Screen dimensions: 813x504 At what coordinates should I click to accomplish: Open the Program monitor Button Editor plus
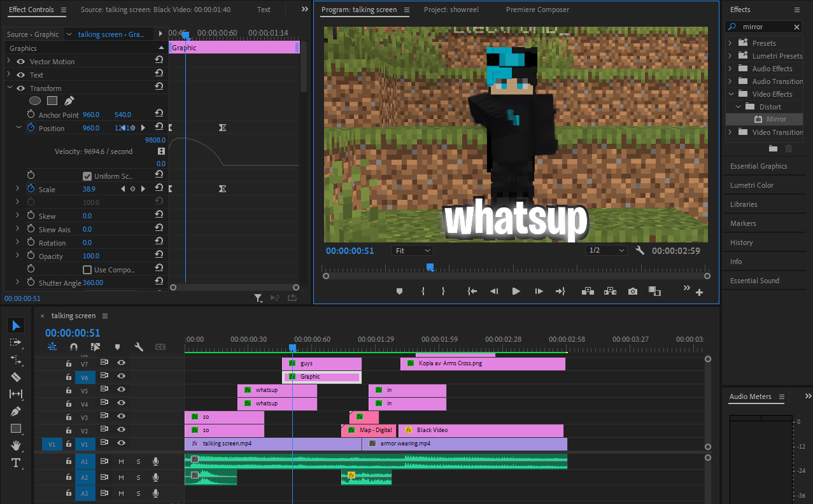[x=700, y=292]
